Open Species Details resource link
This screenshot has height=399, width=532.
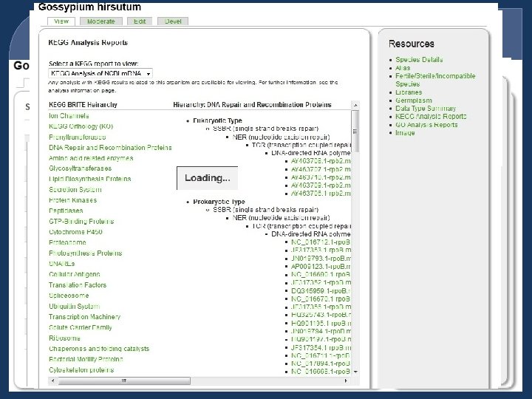419,60
